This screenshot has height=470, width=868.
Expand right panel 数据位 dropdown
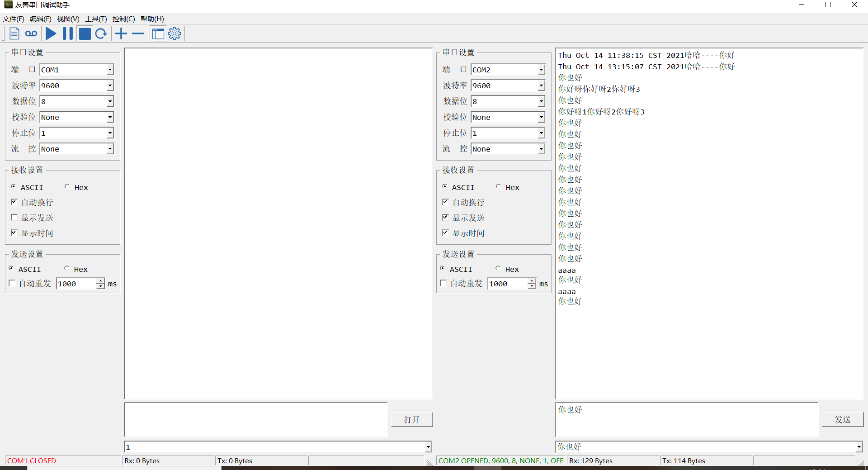click(541, 101)
